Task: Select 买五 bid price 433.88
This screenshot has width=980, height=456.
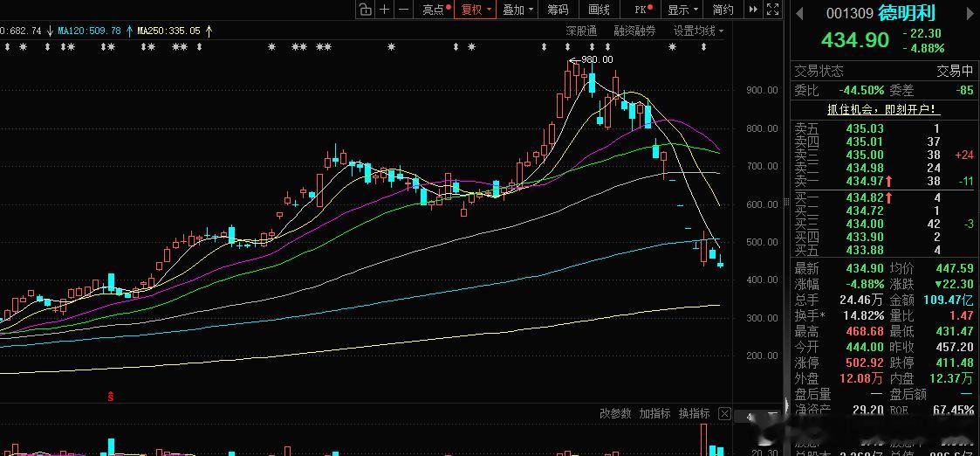Action: point(865,250)
